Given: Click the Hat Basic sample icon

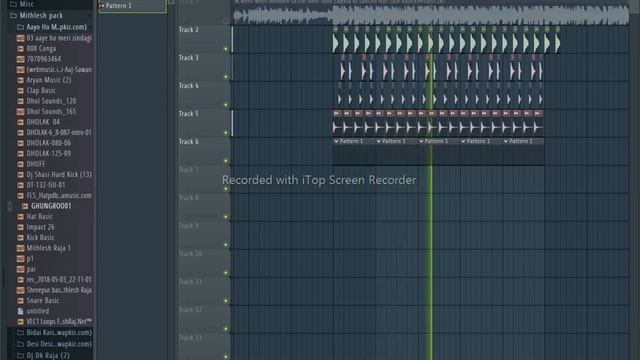Looking at the screenshot, I should tap(20, 217).
